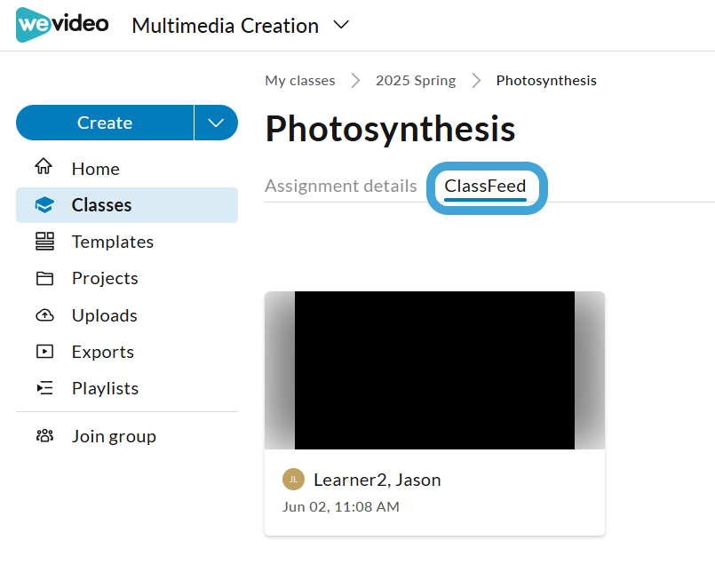This screenshot has width=715, height=588.
Task: Click the JL avatar circle
Action: tap(293, 480)
